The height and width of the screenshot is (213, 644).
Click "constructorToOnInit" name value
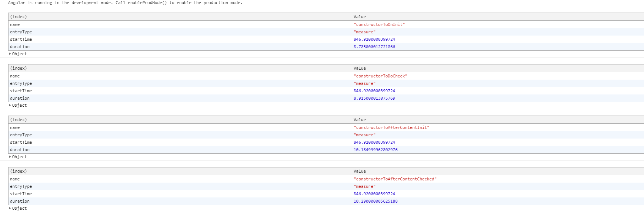379,24
